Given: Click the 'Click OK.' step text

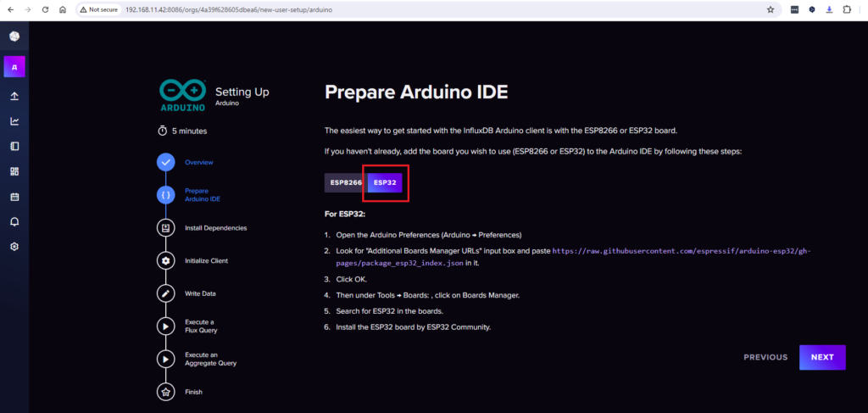Looking at the screenshot, I should 352,279.
